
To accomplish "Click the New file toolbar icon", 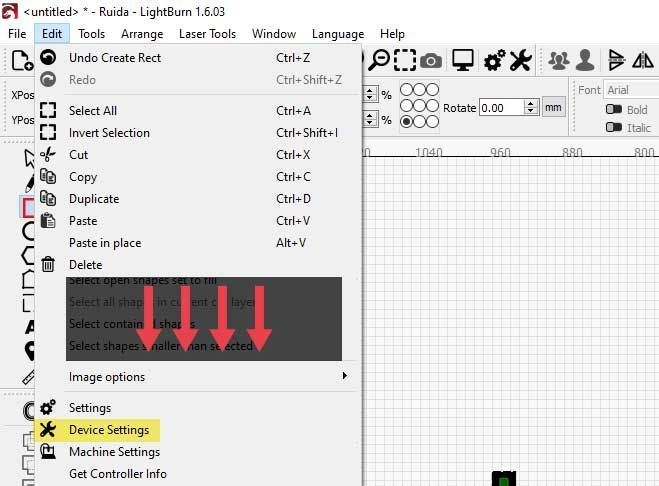I will point(21,61).
